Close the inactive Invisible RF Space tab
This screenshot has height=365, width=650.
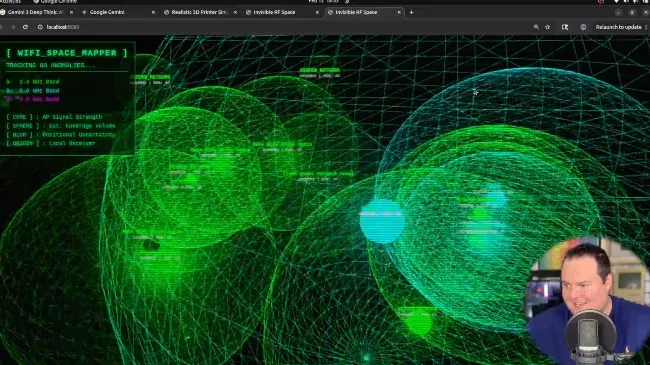tap(317, 12)
